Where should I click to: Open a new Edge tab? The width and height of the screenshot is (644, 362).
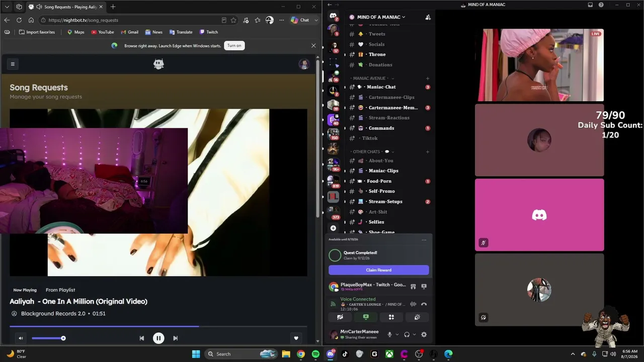(113, 7)
